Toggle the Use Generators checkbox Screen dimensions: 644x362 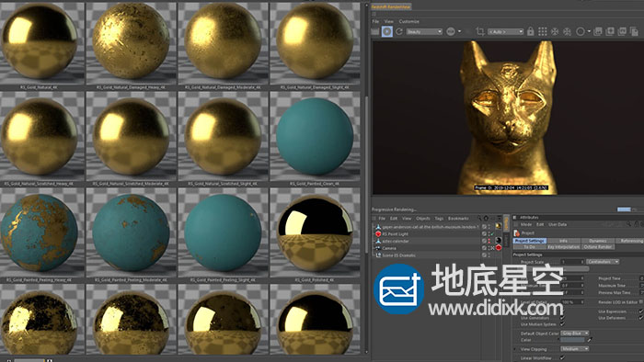(562, 318)
